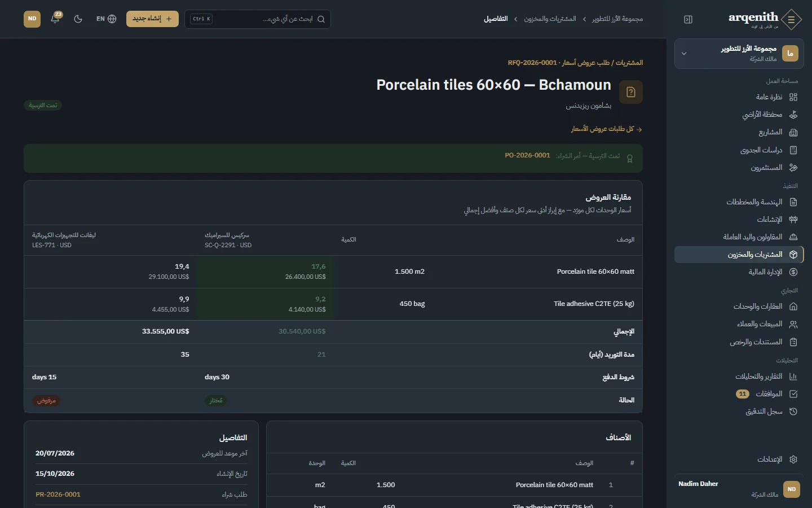Screen dimensions: 812x508
Task: Toggle dark mode moon icon
Action: pos(78,19)
